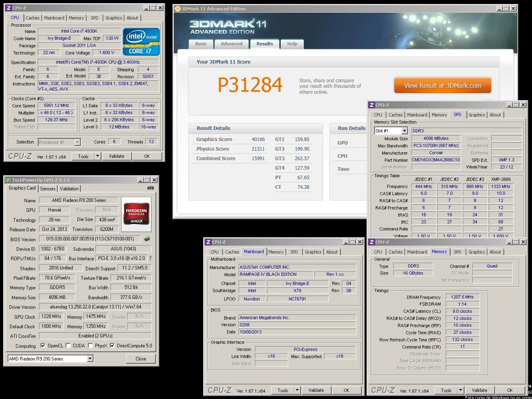Screen dimensions: 532x399
Task: Click OK in CPU-Z processor window
Action: (x=147, y=156)
